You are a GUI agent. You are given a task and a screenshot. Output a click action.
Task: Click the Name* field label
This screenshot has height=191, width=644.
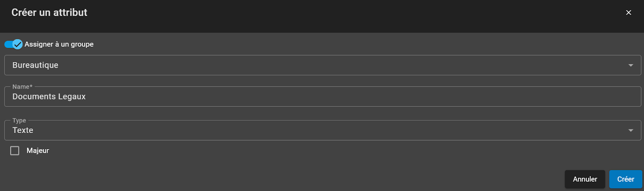pyautogui.click(x=22, y=87)
